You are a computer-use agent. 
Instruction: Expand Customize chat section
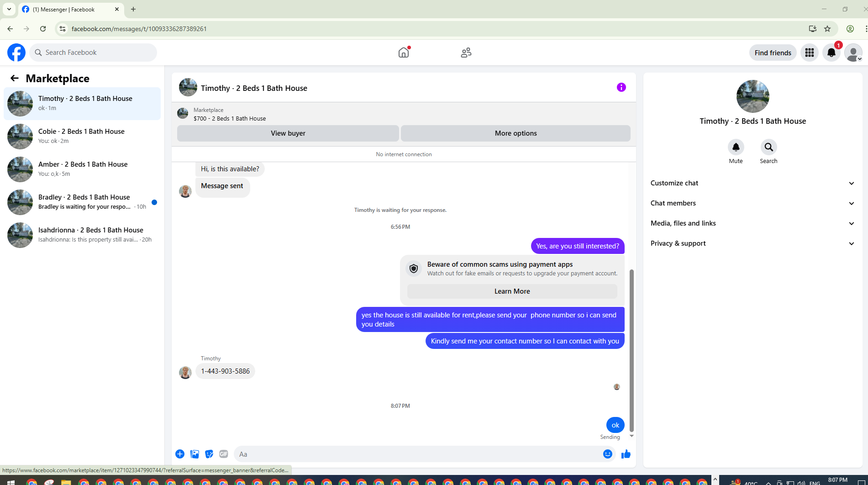click(x=752, y=183)
